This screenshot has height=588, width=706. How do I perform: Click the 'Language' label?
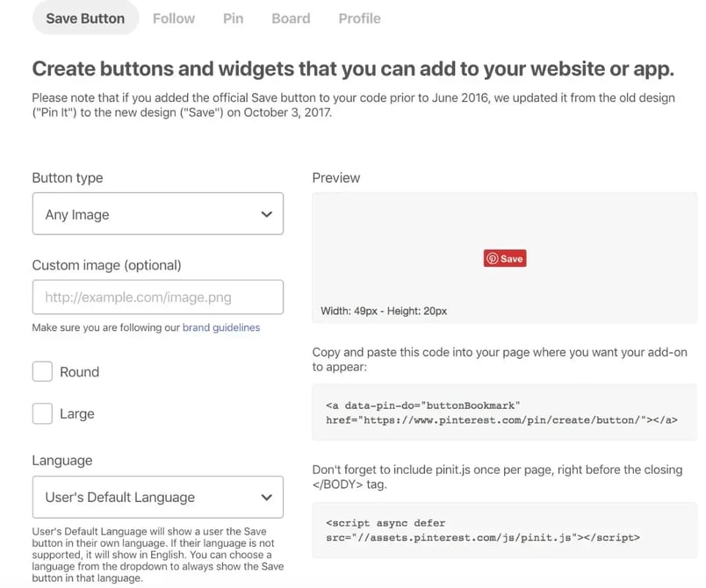(x=62, y=460)
